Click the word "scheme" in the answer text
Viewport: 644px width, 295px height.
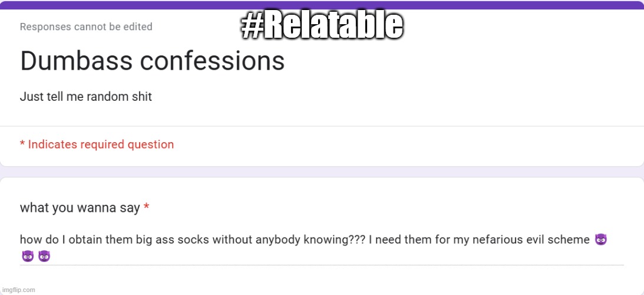point(570,240)
